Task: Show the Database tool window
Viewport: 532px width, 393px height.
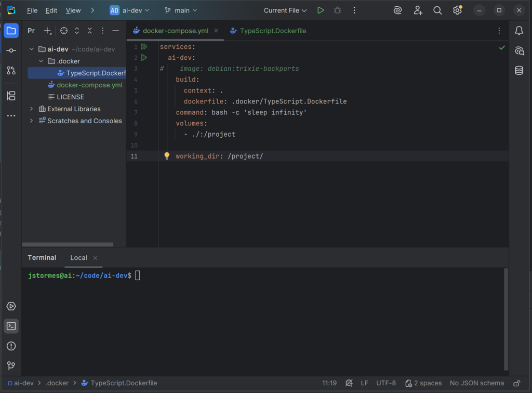Action: [518, 70]
